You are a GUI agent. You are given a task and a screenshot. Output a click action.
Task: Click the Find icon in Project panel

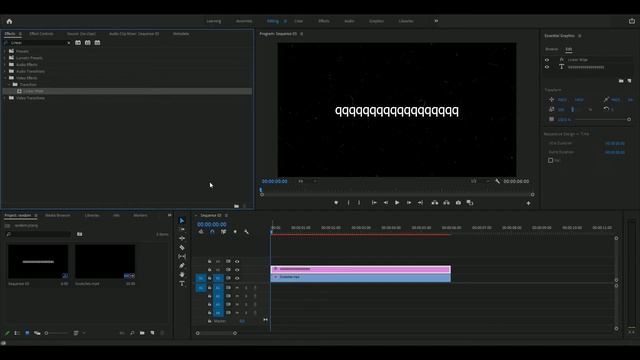point(132,333)
